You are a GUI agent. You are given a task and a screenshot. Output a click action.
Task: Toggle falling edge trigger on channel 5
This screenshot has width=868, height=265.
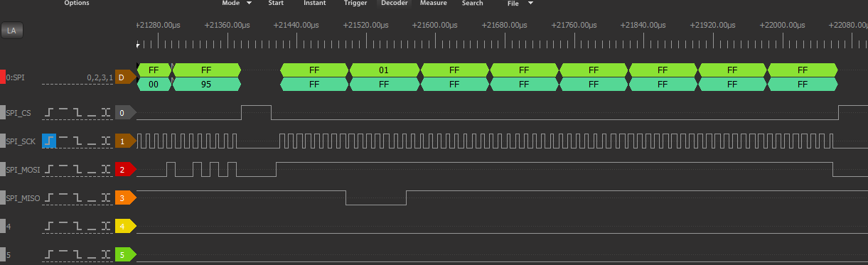click(77, 255)
